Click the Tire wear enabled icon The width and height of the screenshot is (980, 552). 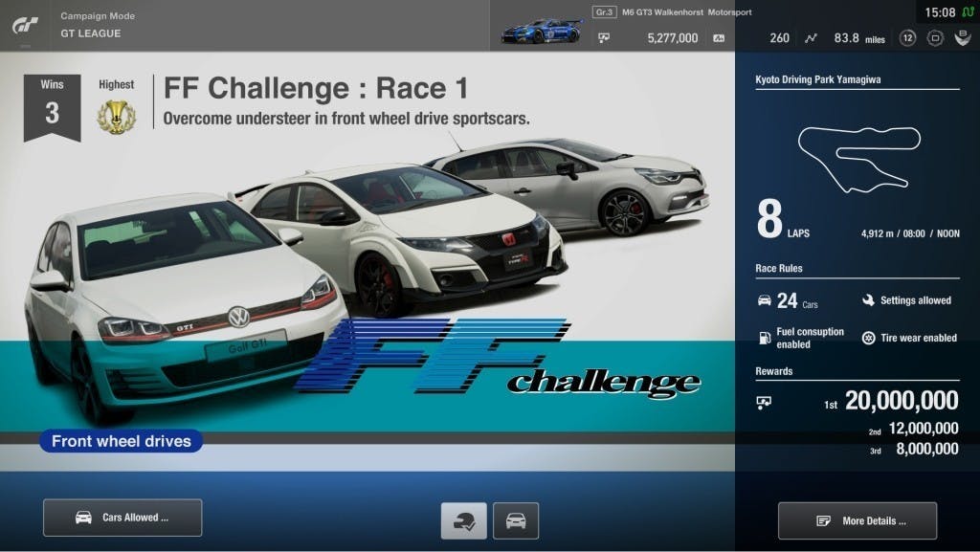[868, 338]
